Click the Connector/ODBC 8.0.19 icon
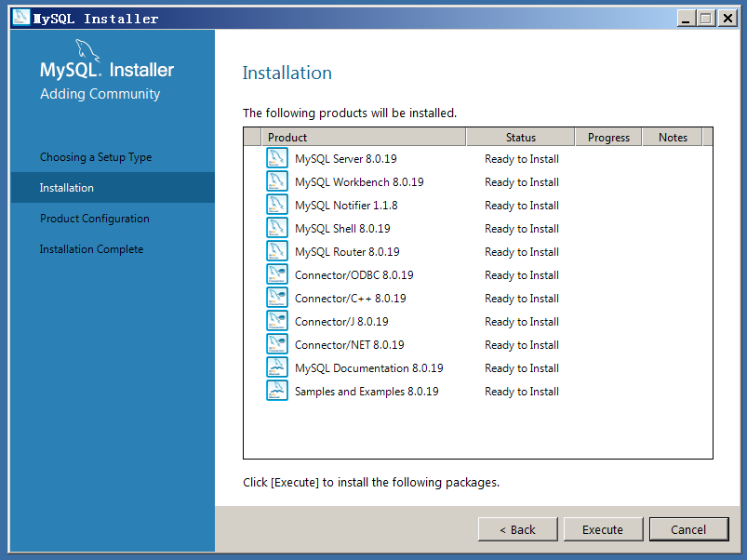 pos(277,274)
